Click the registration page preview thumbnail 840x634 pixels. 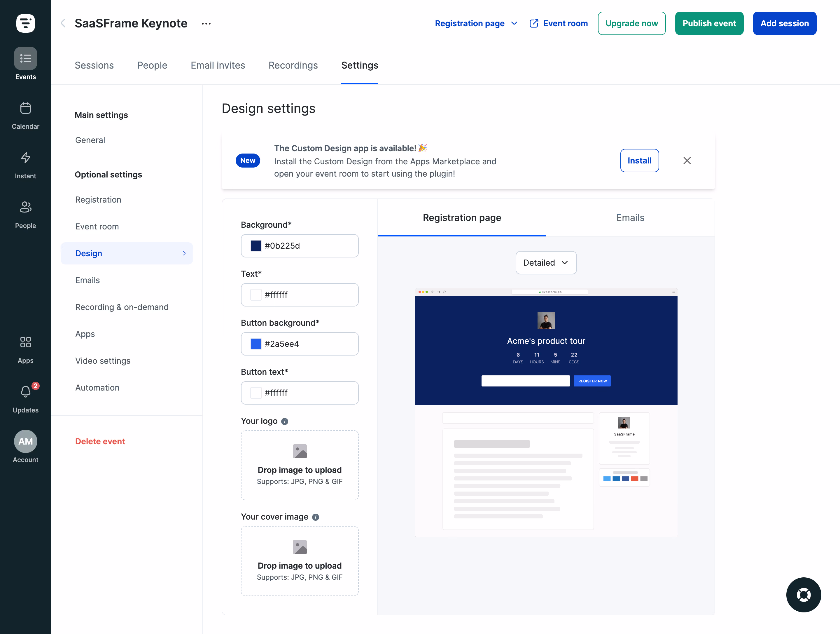[x=546, y=413]
